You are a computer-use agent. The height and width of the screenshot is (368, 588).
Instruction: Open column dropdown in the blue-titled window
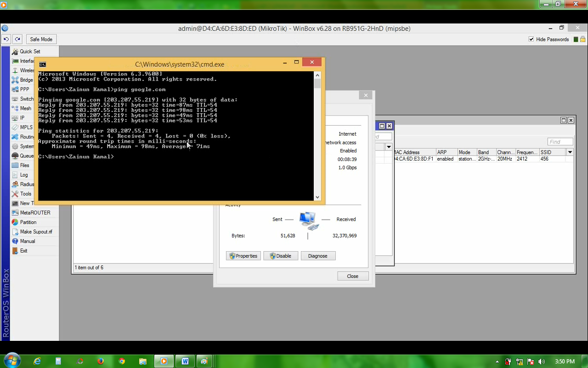click(389, 147)
